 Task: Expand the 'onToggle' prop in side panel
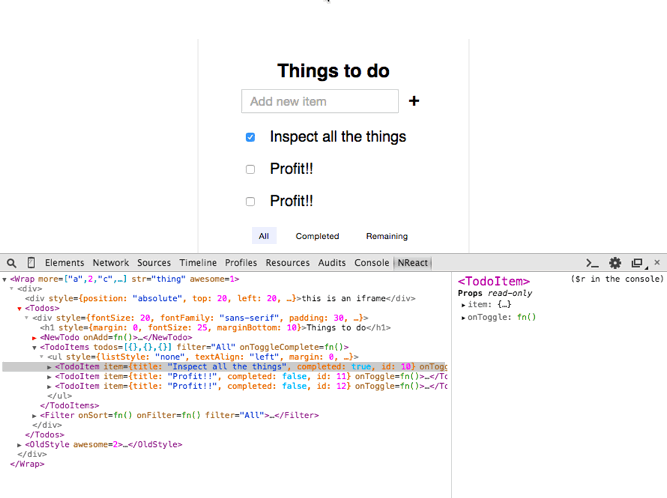click(x=463, y=318)
